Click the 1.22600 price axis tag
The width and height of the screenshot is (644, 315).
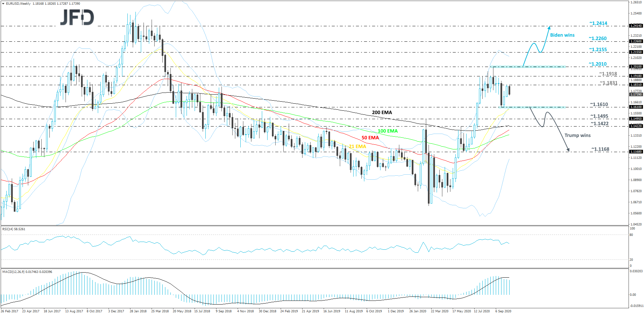[x=636, y=41]
